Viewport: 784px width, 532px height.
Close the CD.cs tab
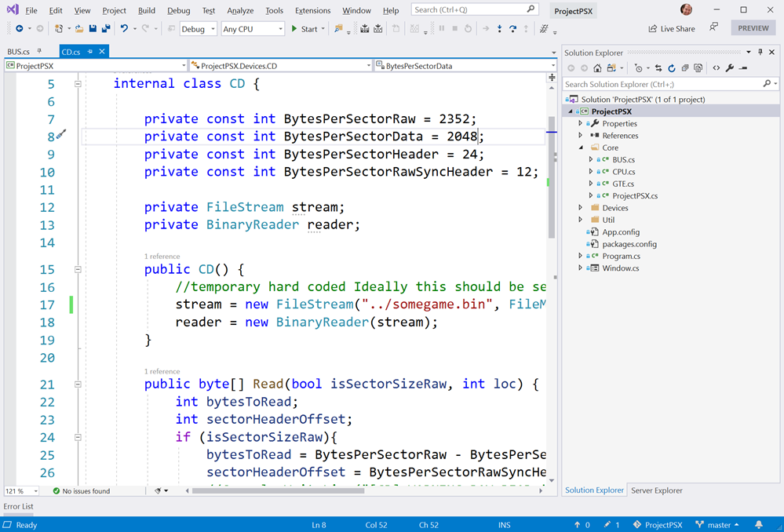pos(102,51)
